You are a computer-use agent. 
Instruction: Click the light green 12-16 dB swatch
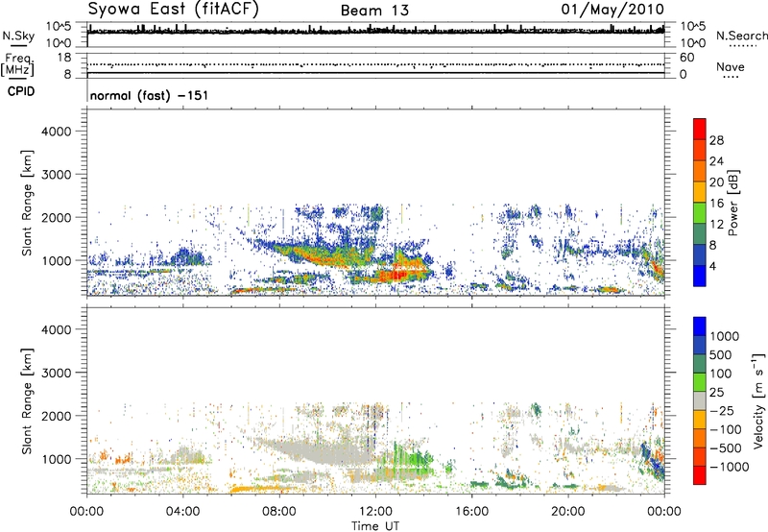coord(700,212)
